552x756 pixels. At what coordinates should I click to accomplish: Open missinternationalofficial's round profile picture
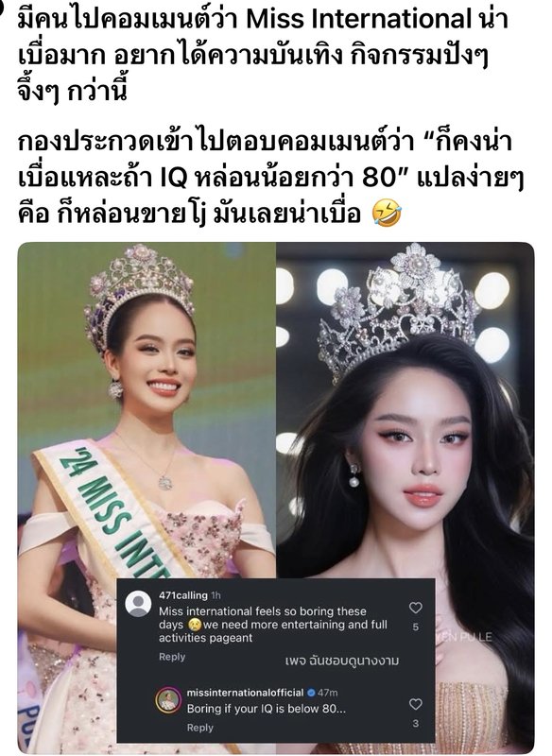168,700
